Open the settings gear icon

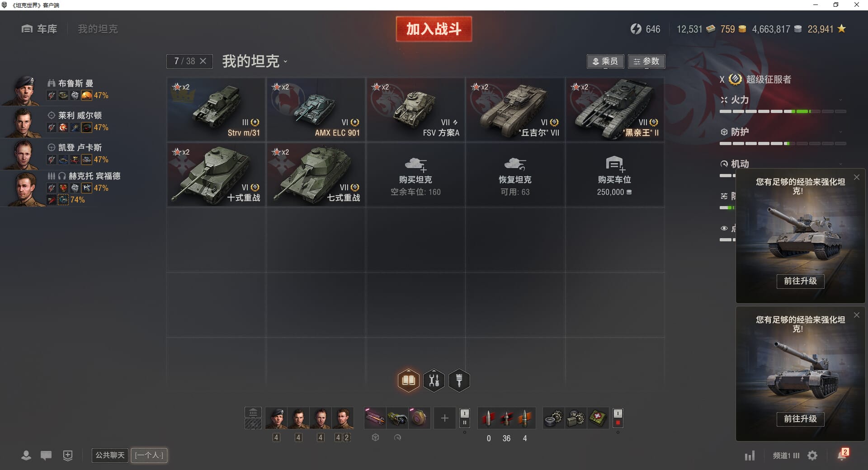tap(812, 456)
